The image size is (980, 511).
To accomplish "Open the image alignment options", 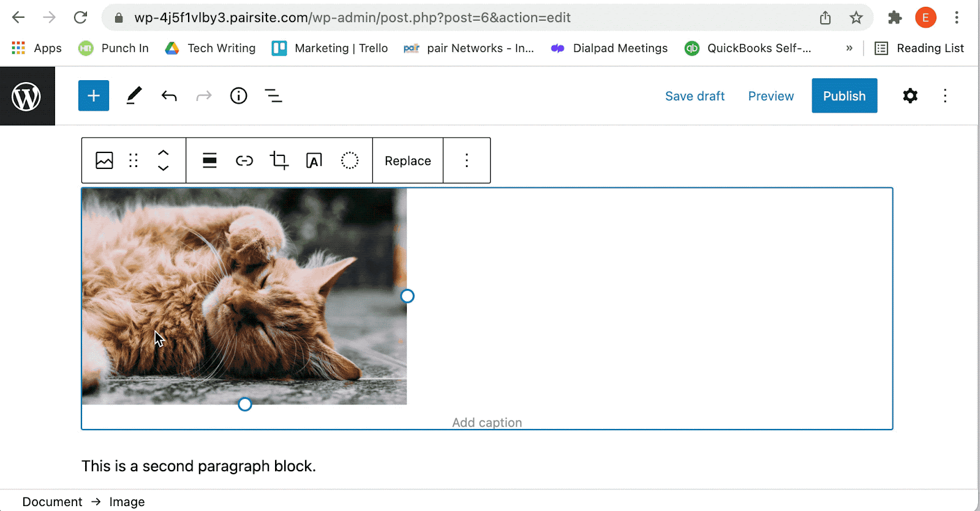I will tap(209, 160).
